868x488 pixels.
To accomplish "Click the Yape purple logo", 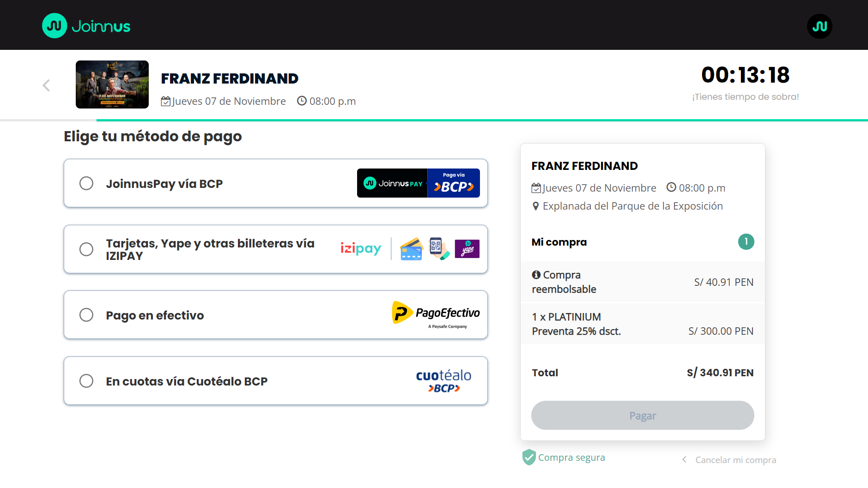I will [x=467, y=249].
